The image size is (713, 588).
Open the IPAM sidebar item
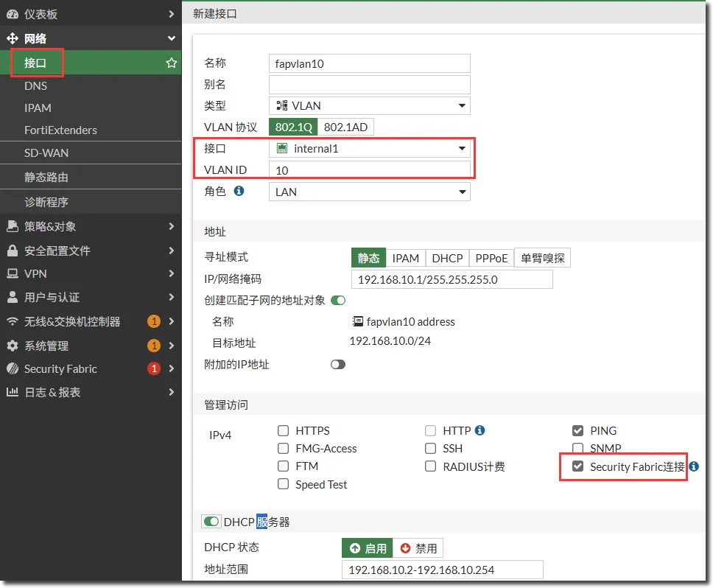pos(91,108)
